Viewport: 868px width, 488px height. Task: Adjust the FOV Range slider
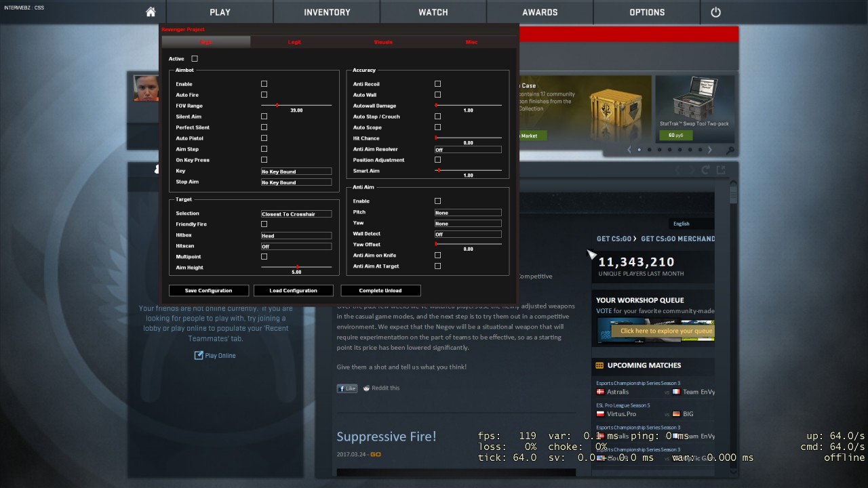pyautogui.click(x=296, y=105)
